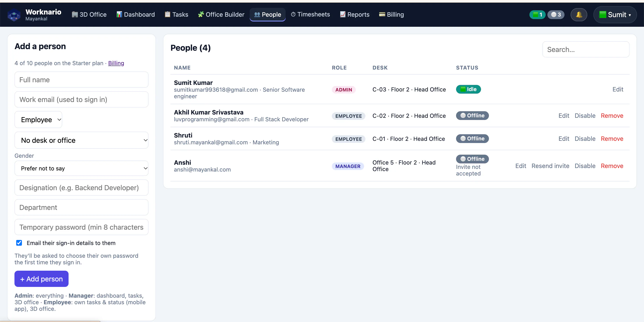
Task: Edit Anshi's entry
Action: (x=521, y=166)
